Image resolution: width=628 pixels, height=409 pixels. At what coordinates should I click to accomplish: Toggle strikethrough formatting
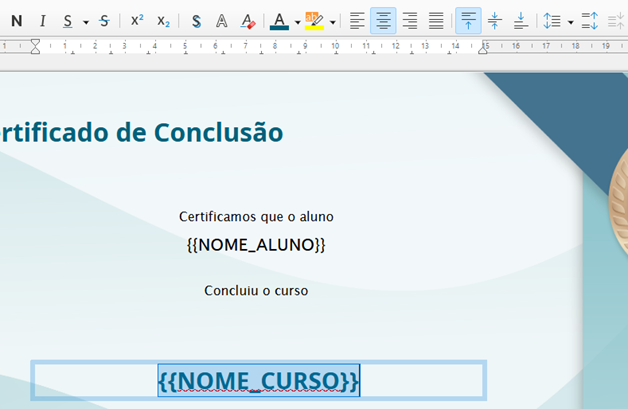coord(104,21)
